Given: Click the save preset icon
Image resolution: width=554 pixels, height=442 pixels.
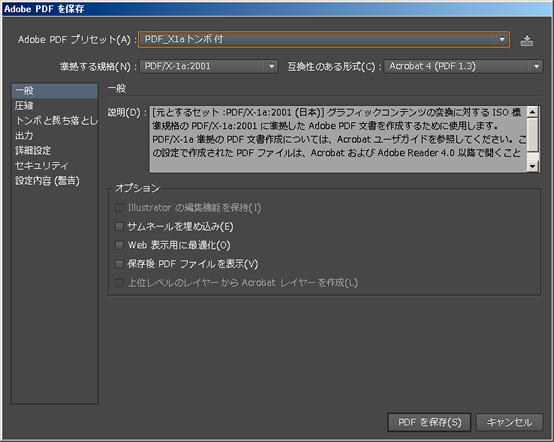Looking at the screenshot, I should tap(526, 40).
